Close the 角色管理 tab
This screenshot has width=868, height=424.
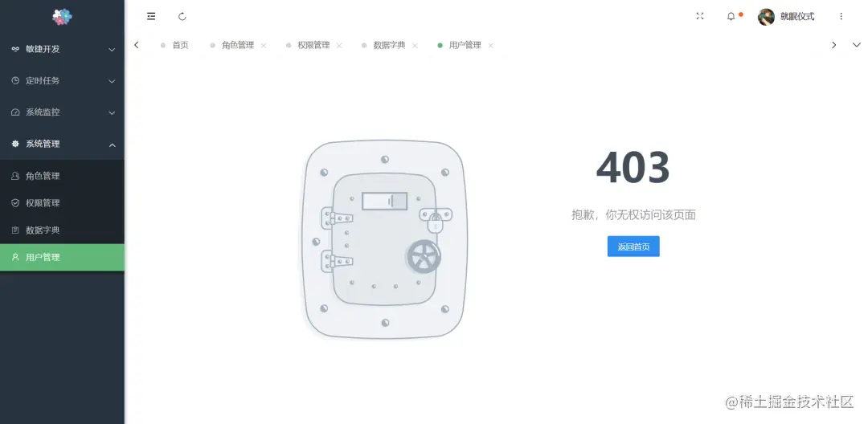coord(264,45)
